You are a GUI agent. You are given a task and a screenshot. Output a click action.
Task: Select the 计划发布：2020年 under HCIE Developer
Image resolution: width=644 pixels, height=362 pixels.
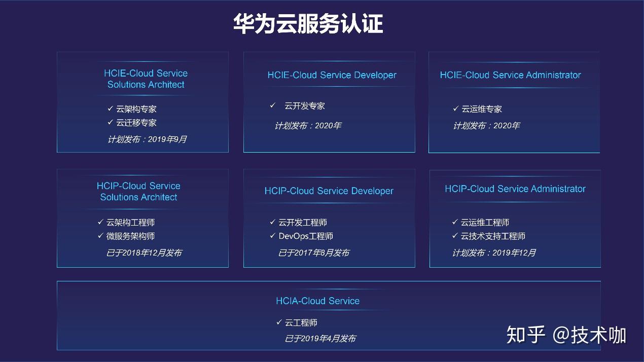pos(308,126)
